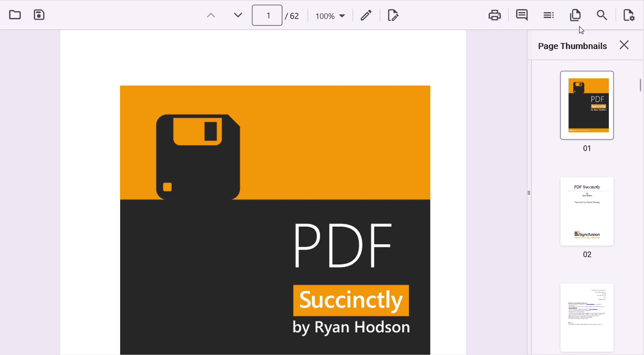Open the 100% zoom dropdown
Viewport: 644px width, 355px height.
coord(330,16)
